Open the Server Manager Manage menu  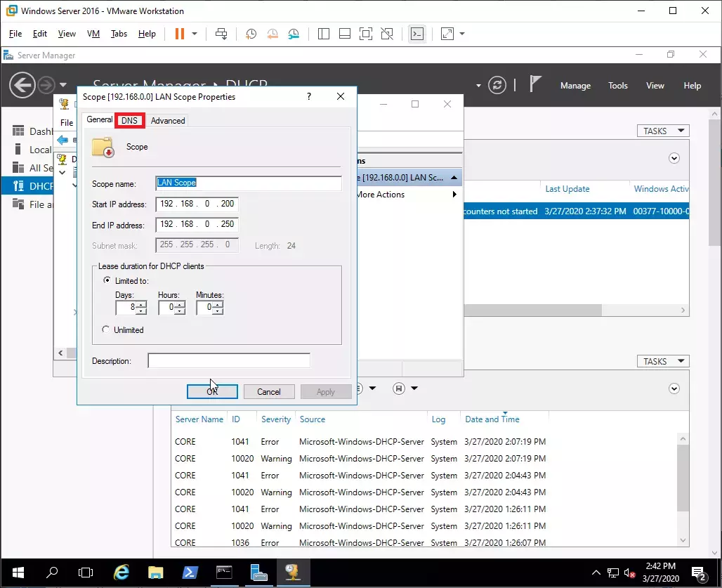coord(576,85)
